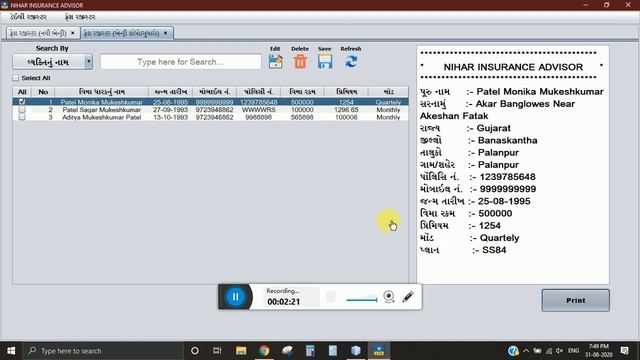Open Google Chrome from taskbar
640x360 pixels.
click(x=264, y=351)
